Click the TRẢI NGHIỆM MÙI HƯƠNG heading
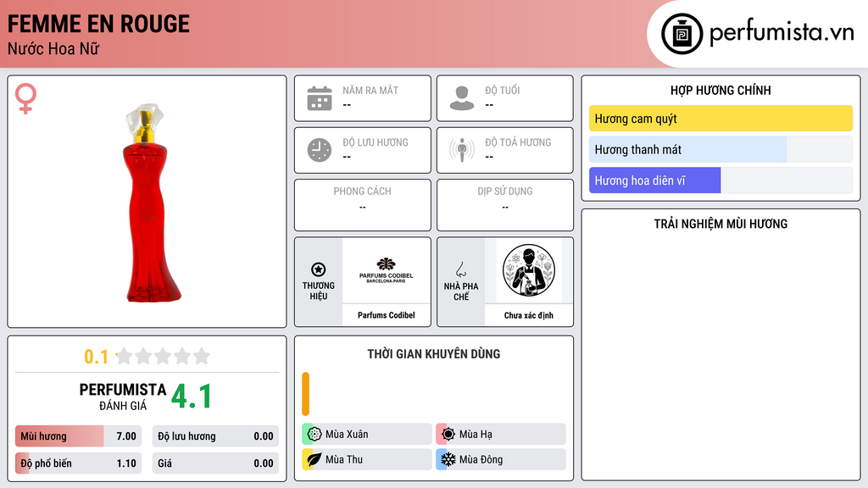This screenshot has width=868, height=488. click(721, 224)
